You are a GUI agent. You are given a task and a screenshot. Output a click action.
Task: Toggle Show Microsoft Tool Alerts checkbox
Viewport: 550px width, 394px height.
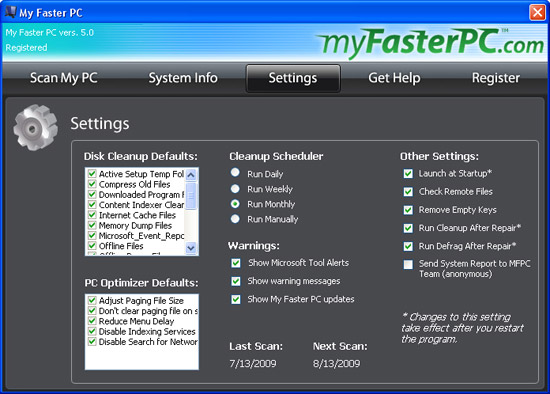[x=236, y=263]
